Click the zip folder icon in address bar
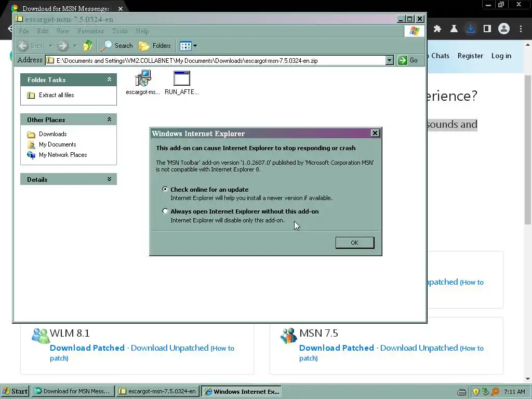This screenshot has width=532, height=399. pos(50,60)
